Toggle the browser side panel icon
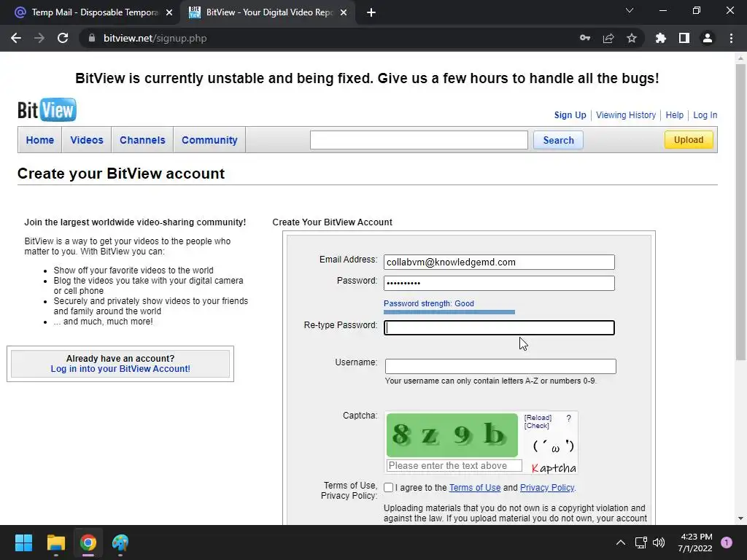 click(x=684, y=38)
